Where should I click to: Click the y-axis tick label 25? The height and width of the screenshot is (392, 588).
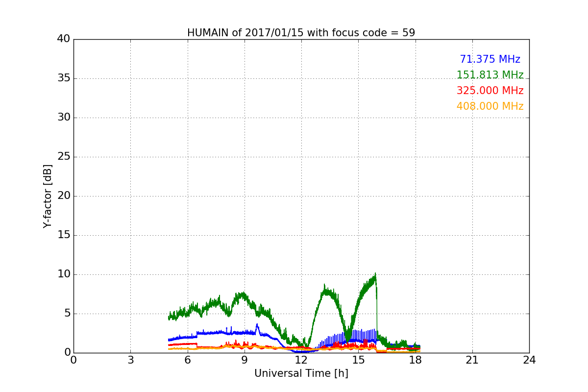tap(63, 157)
